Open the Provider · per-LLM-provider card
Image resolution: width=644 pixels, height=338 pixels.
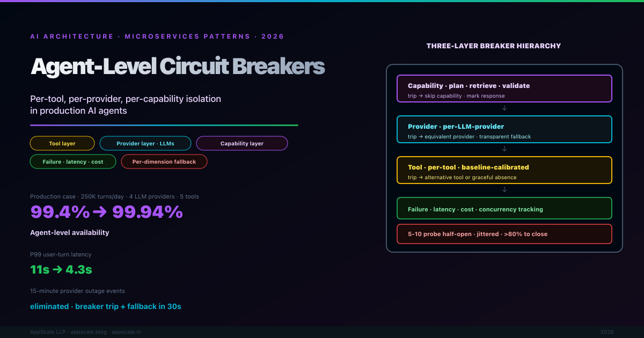point(504,129)
